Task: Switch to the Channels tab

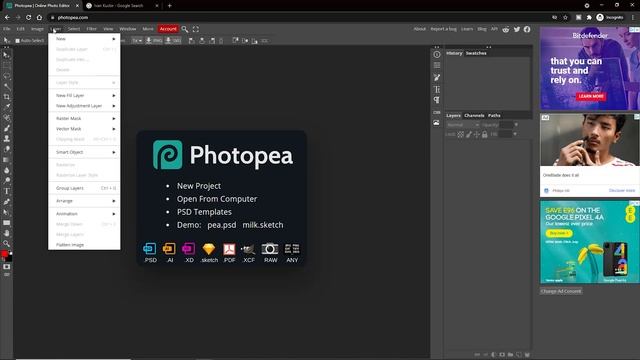Action: (474, 116)
